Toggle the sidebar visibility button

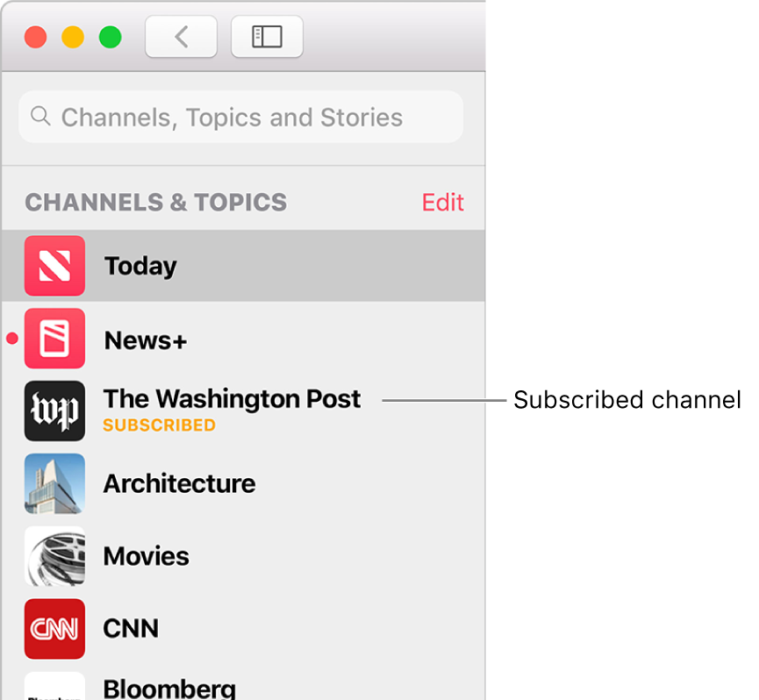(x=267, y=36)
